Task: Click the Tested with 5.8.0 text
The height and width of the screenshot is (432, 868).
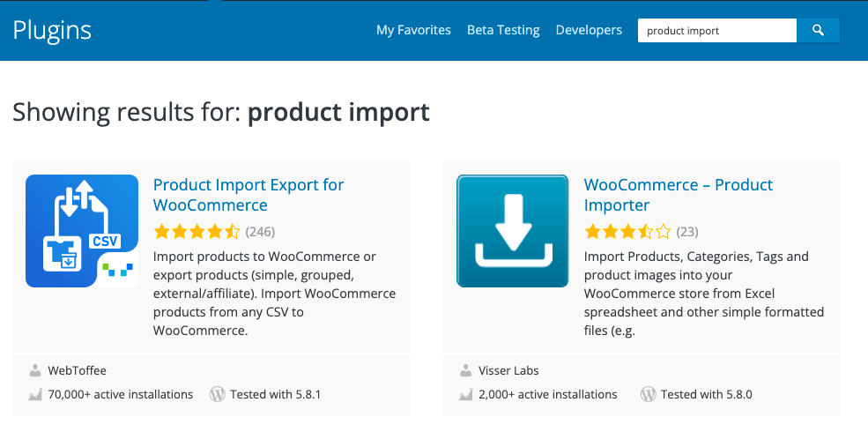Action: 707,395
